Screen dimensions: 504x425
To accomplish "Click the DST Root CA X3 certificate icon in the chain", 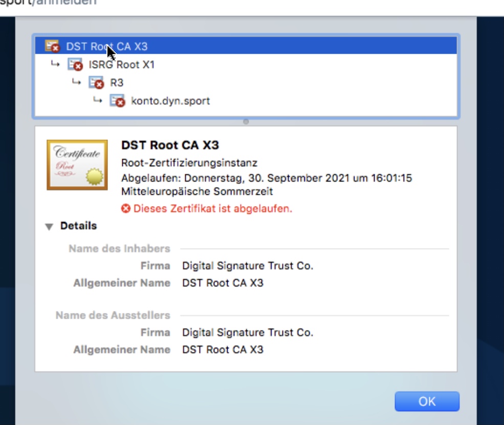I will pos(52,47).
